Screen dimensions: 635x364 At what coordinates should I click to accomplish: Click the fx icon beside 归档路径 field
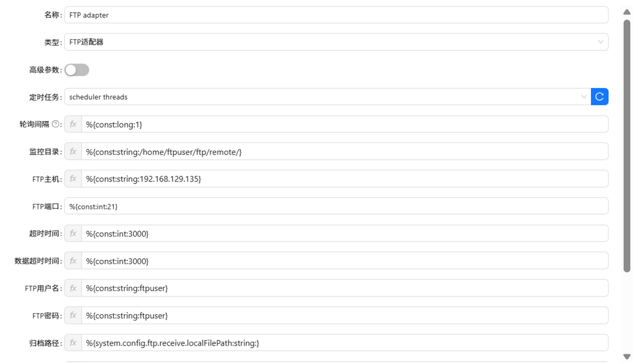coord(73,343)
